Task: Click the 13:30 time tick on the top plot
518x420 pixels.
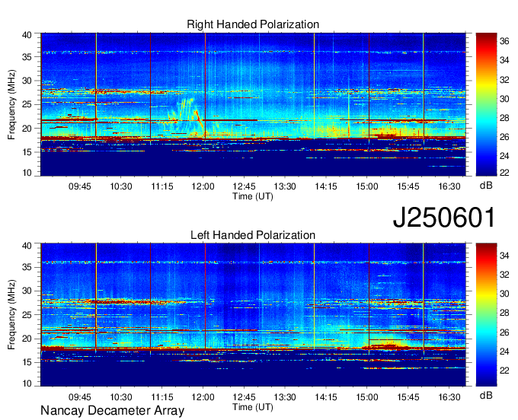Action: point(285,186)
